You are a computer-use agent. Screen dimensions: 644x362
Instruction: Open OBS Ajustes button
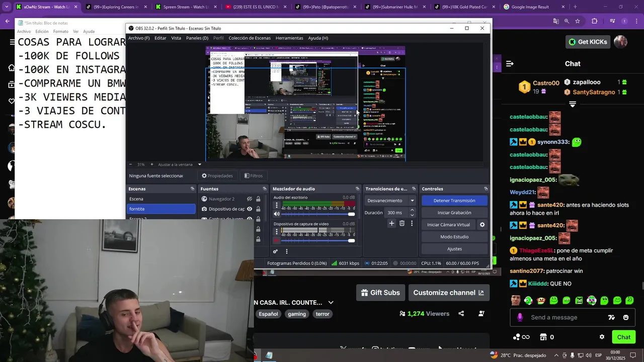tap(454, 249)
